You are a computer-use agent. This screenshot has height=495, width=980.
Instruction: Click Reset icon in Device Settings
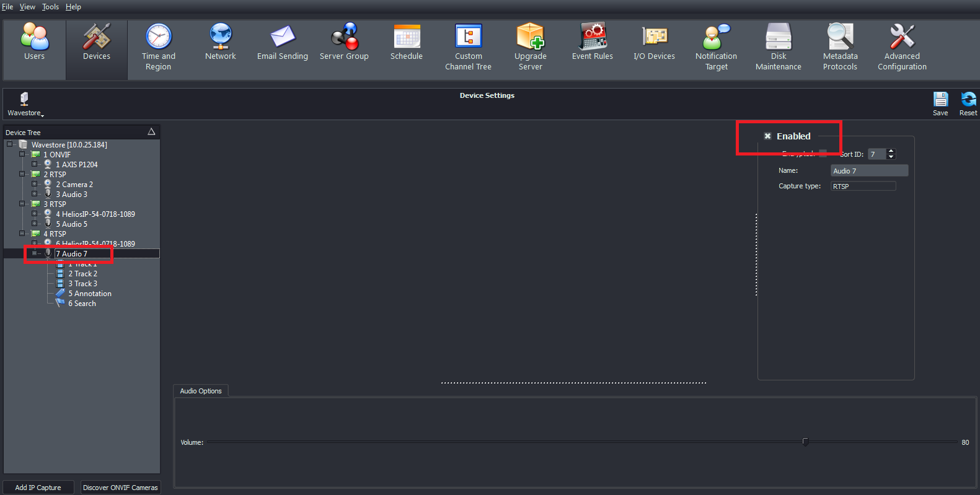[x=968, y=103]
